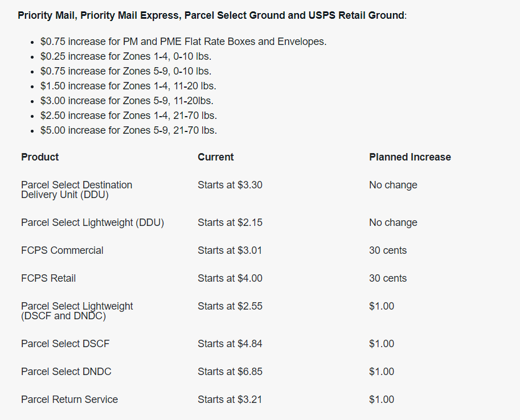Click the Priority Mail section heading
This screenshot has height=420, width=520.
[211, 15]
